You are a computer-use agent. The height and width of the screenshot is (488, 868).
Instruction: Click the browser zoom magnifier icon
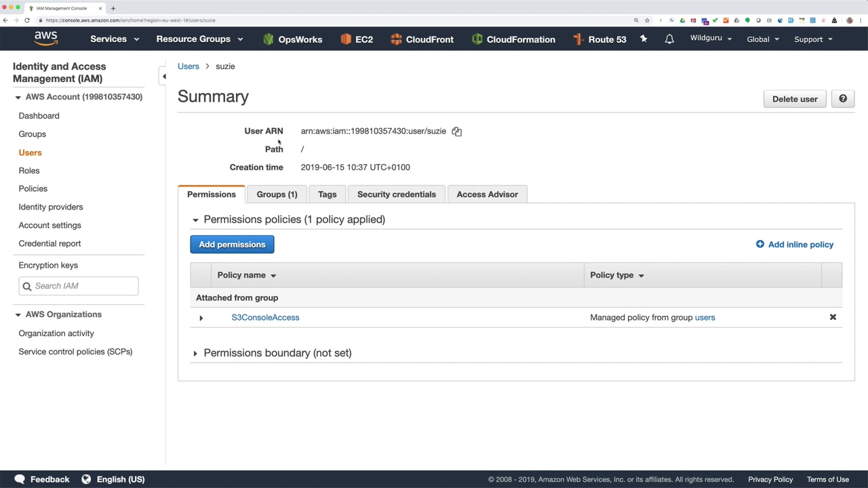pyautogui.click(x=636, y=20)
